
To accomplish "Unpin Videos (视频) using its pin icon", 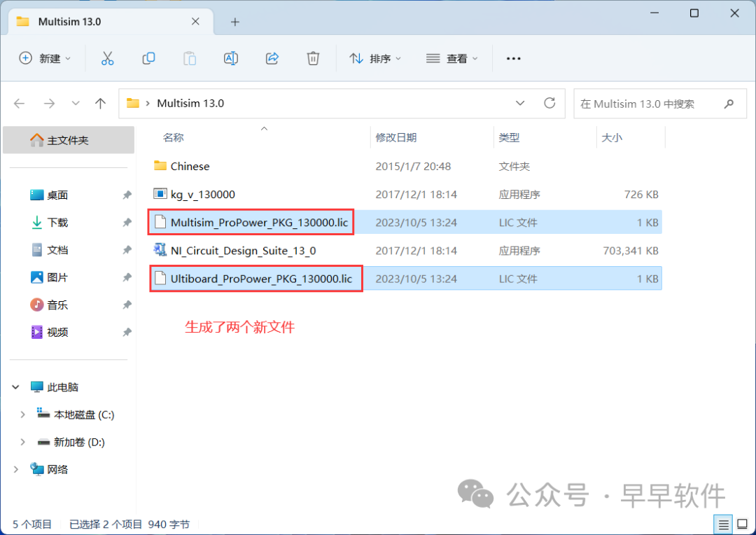I will 127,333.
